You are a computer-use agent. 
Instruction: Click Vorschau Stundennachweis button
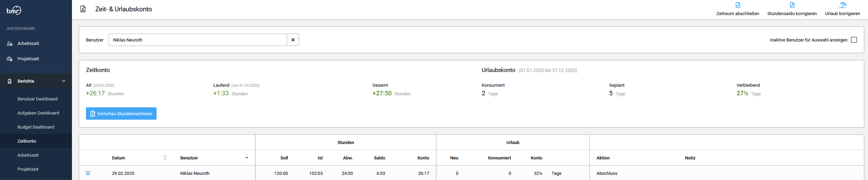click(x=121, y=113)
